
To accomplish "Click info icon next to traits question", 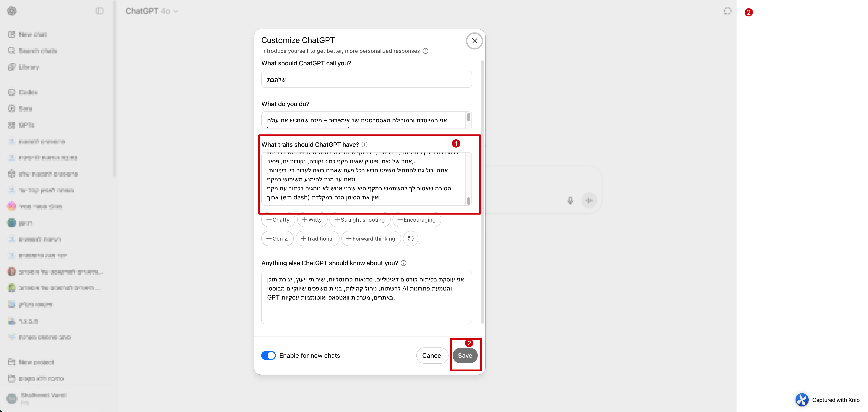I will [365, 145].
